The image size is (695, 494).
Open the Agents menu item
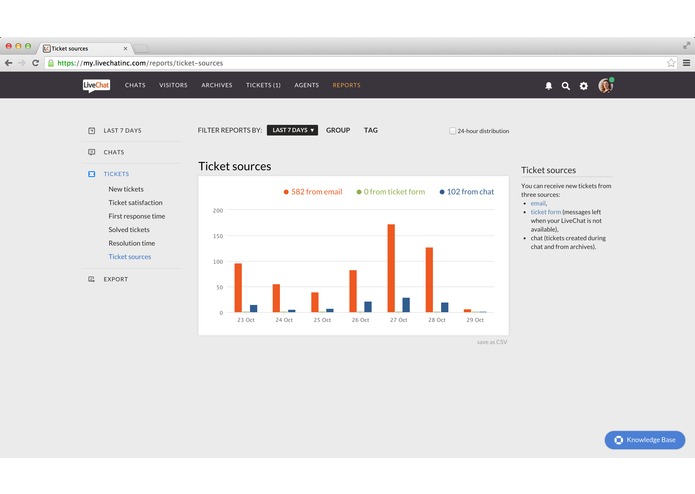point(307,85)
